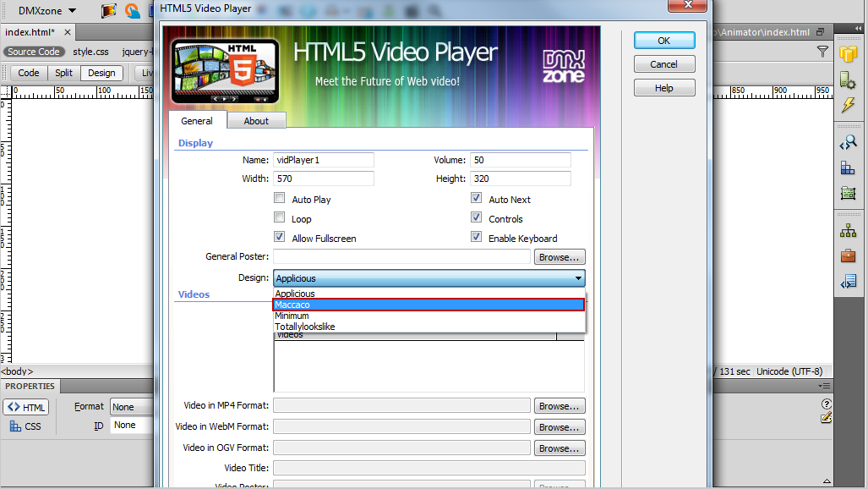The height and width of the screenshot is (489, 868).
Task: Open the blue blocks CSS panel icon
Action: pos(848,168)
